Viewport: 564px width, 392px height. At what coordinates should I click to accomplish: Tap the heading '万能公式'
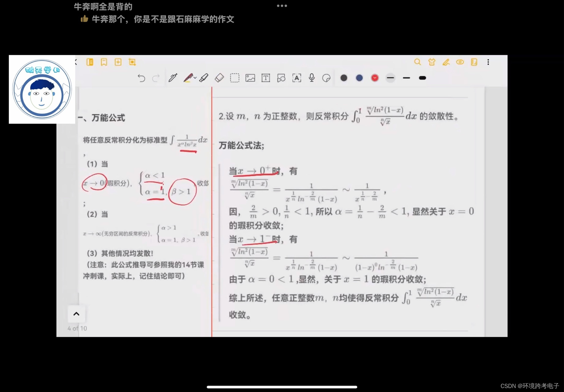(x=108, y=118)
